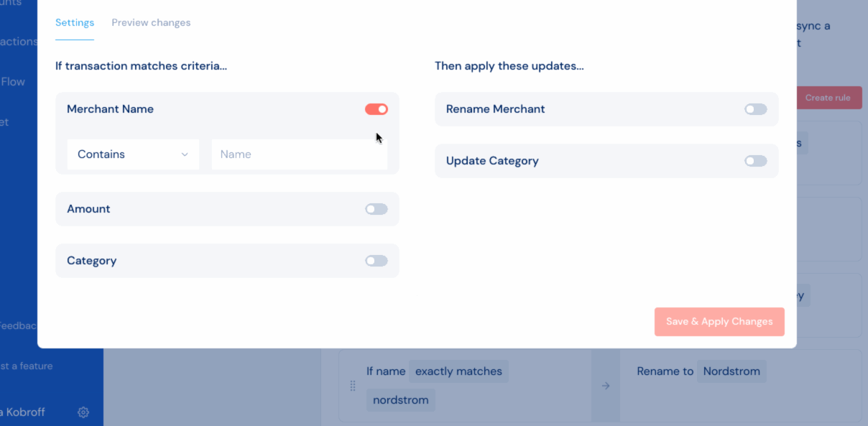Click the 'Nordstrom' rename target tag
The width and height of the screenshot is (868, 426).
731,371
